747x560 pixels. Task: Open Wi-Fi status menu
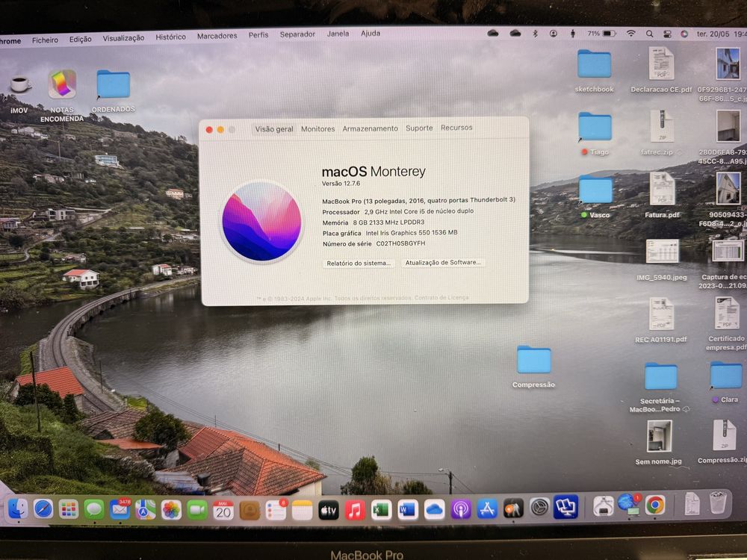pos(630,34)
